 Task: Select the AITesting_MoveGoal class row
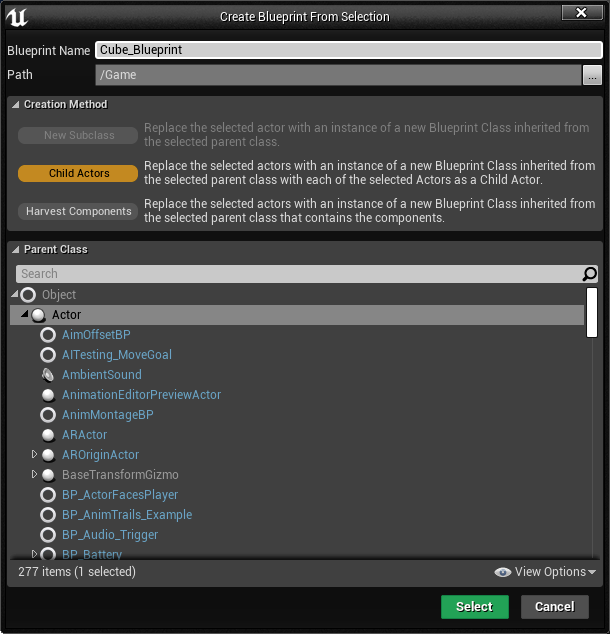coord(297,355)
